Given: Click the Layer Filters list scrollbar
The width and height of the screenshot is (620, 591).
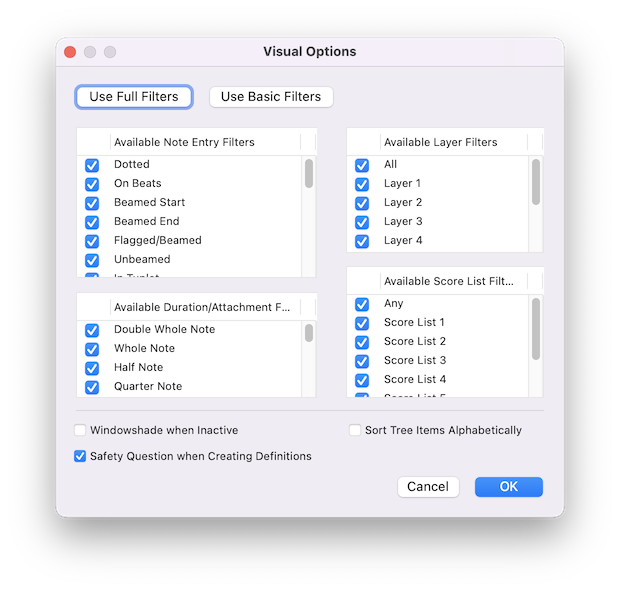Looking at the screenshot, I should point(536,182).
